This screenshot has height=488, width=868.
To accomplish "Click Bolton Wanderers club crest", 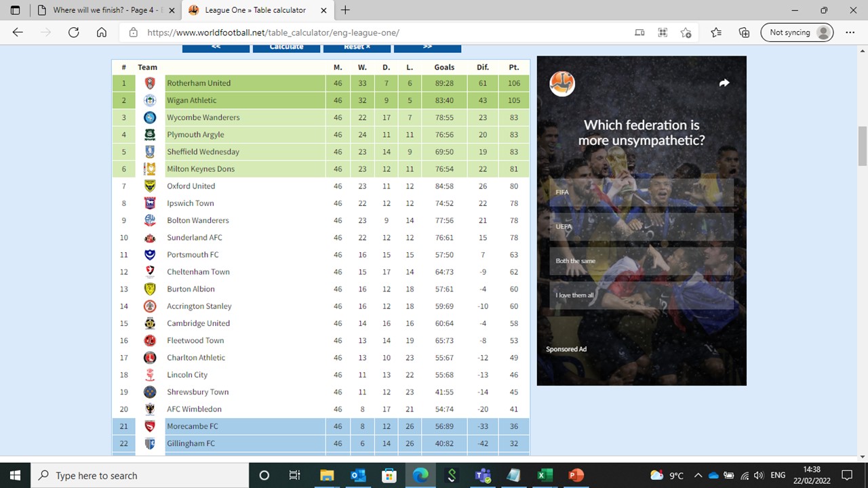I will point(150,220).
